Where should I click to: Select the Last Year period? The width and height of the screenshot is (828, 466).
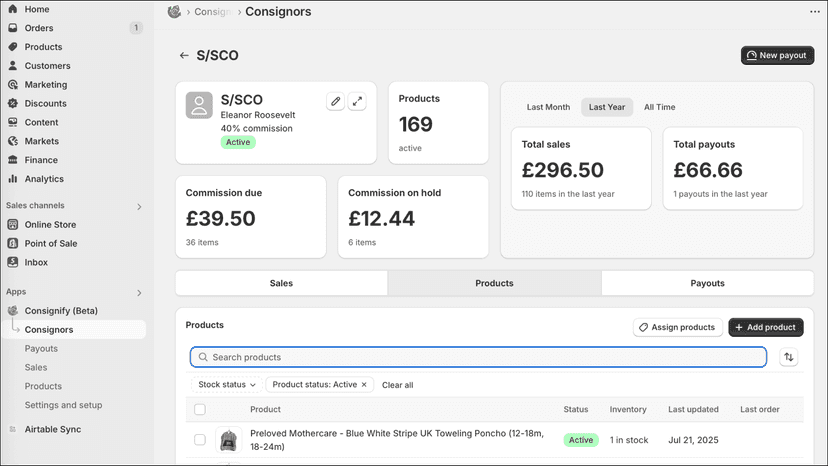point(607,107)
